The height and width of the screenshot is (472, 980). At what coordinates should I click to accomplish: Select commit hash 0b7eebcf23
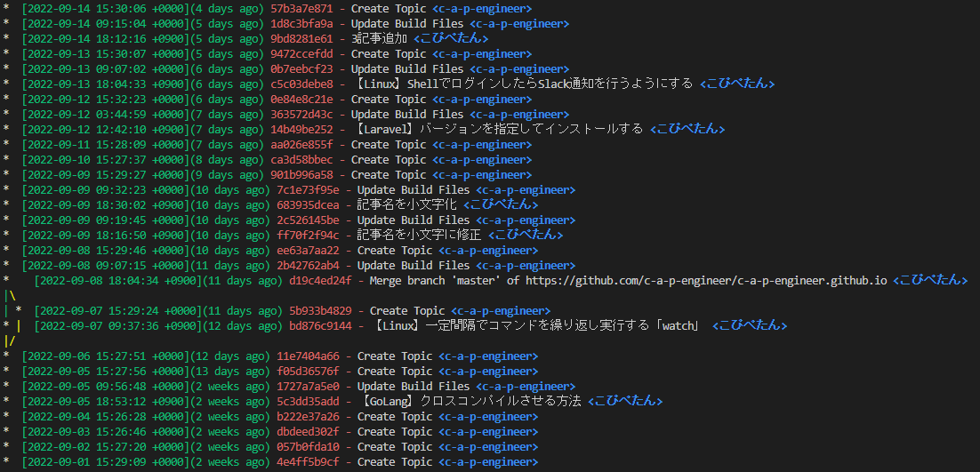pyautogui.click(x=301, y=68)
